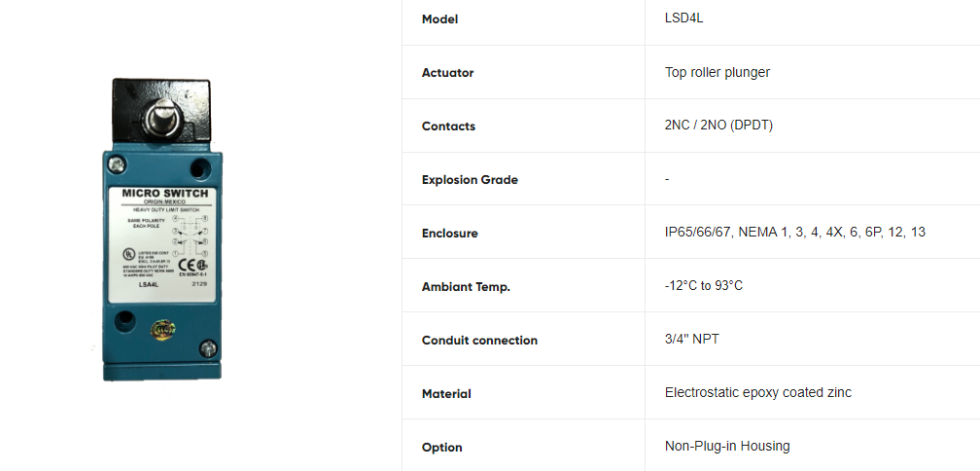The width and height of the screenshot is (980, 471).
Task: Click the Option row label
Action: [x=442, y=448]
